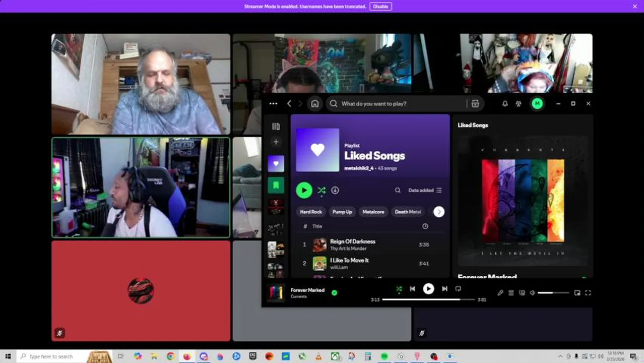Filter by Metalcore genre chip
The width and height of the screenshot is (644, 363).
point(373,212)
